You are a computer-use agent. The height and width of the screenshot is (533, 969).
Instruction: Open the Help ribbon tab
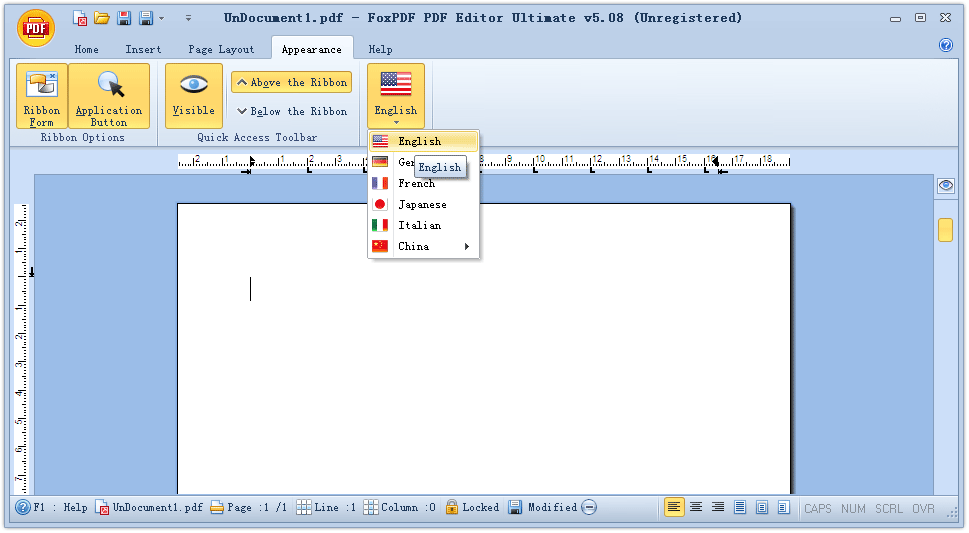(x=380, y=49)
